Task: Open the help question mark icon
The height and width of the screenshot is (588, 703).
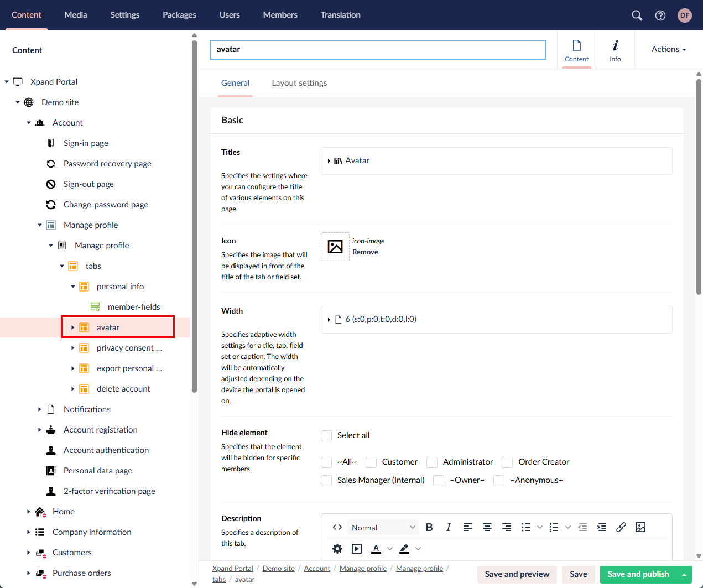Action: click(660, 15)
